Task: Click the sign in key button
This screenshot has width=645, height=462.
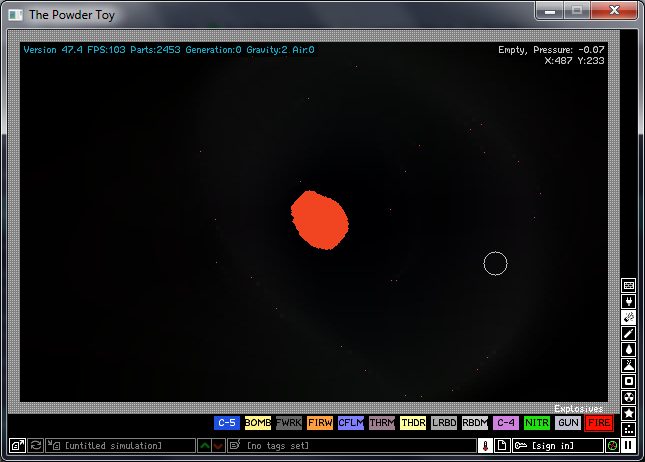Action: 557,446
